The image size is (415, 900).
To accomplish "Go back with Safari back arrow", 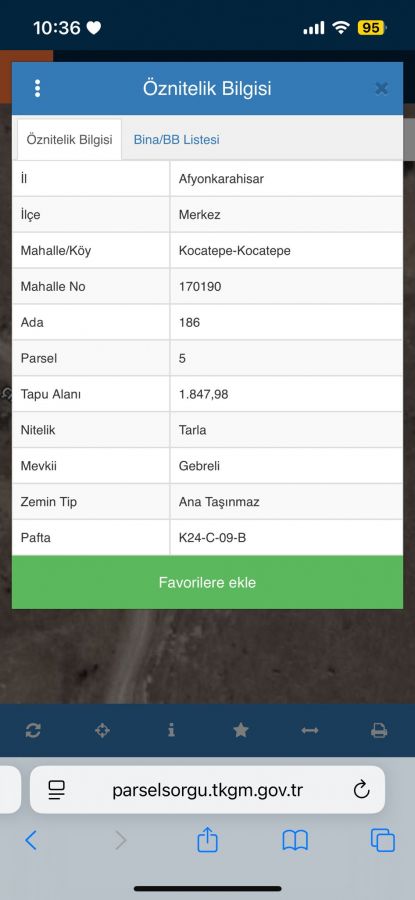I will (x=31, y=840).
